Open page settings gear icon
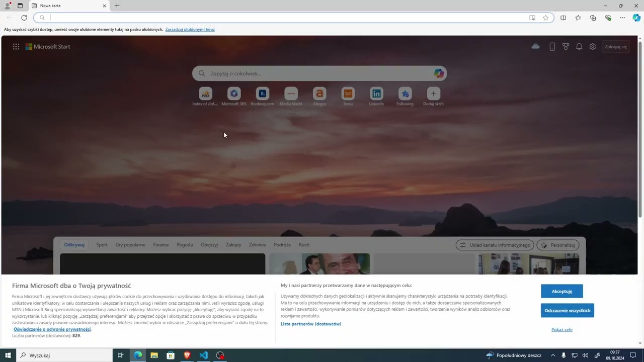Screen dimensions: 644x362 point(593,47)
